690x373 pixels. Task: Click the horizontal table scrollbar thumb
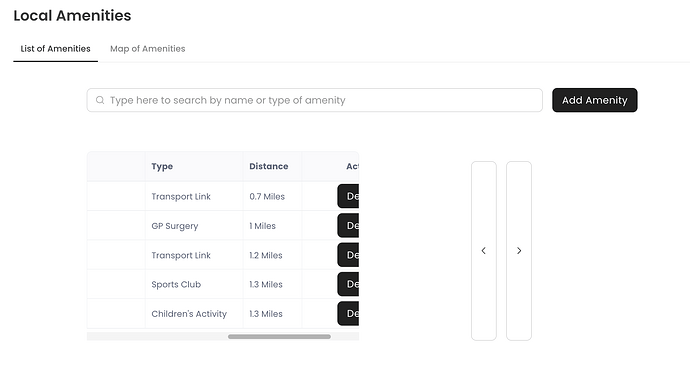click(279, 336)
